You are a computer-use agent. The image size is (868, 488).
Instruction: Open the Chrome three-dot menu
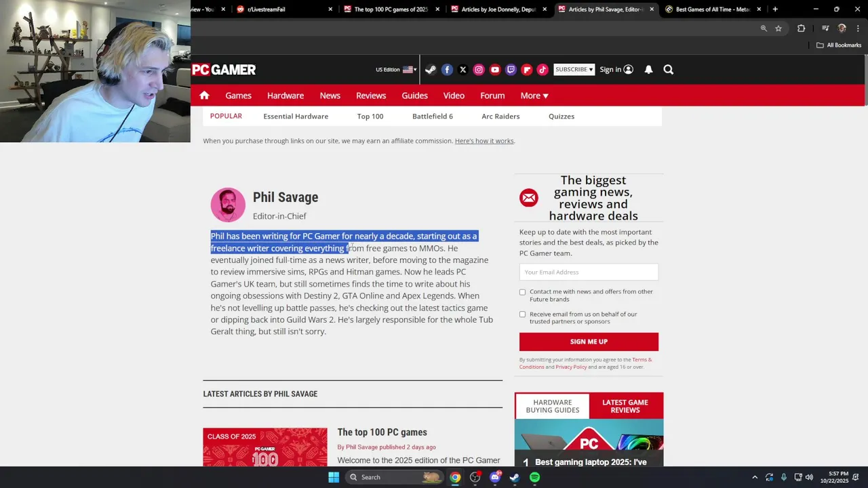[x=857, y=28]
